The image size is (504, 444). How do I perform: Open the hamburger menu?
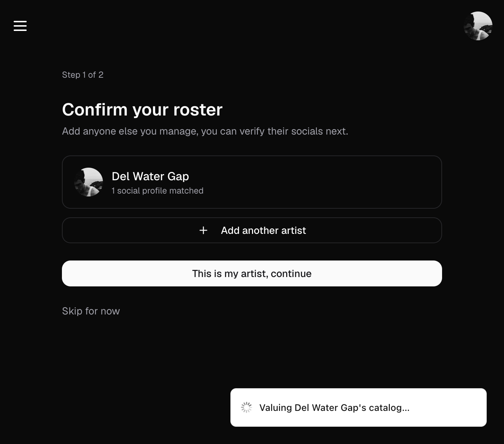20,26
